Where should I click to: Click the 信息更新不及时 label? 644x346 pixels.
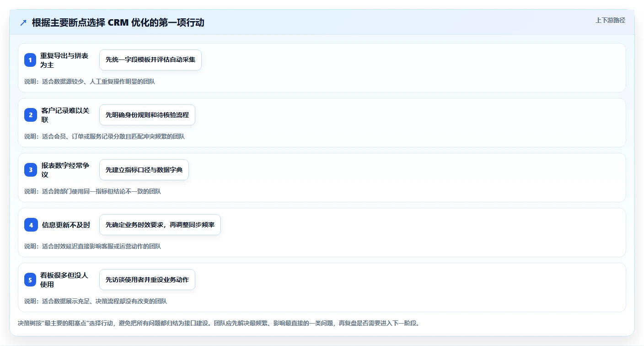66,225
